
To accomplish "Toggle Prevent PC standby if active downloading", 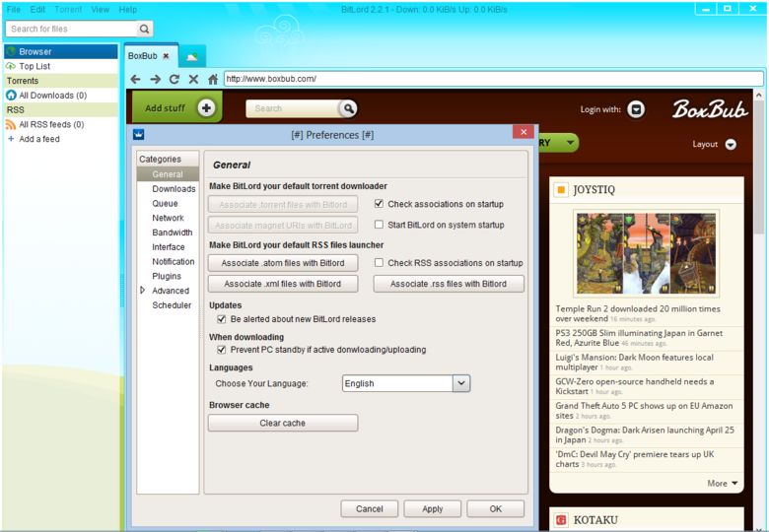I will (222, 350).
